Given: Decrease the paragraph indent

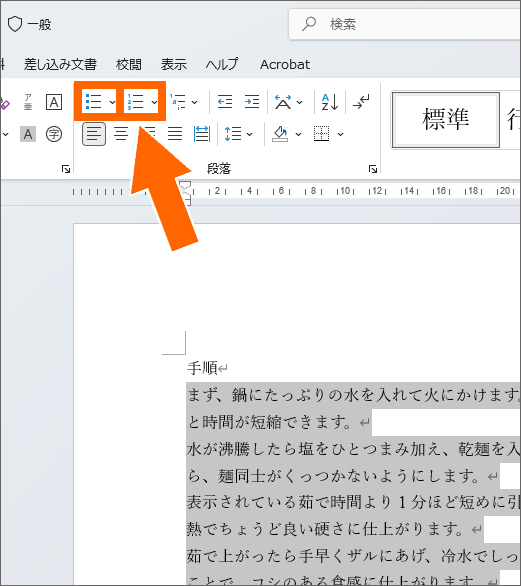Looking at the screenshot, I should 225,102.
